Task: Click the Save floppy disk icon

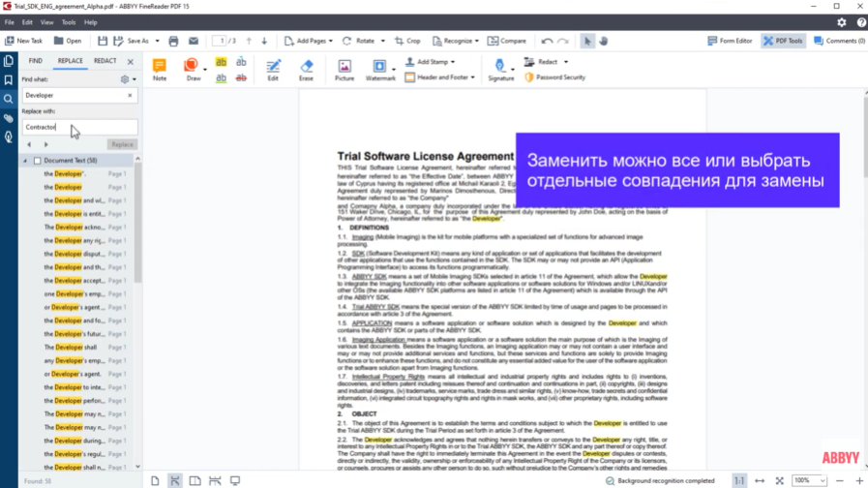Action: point(103,41)
